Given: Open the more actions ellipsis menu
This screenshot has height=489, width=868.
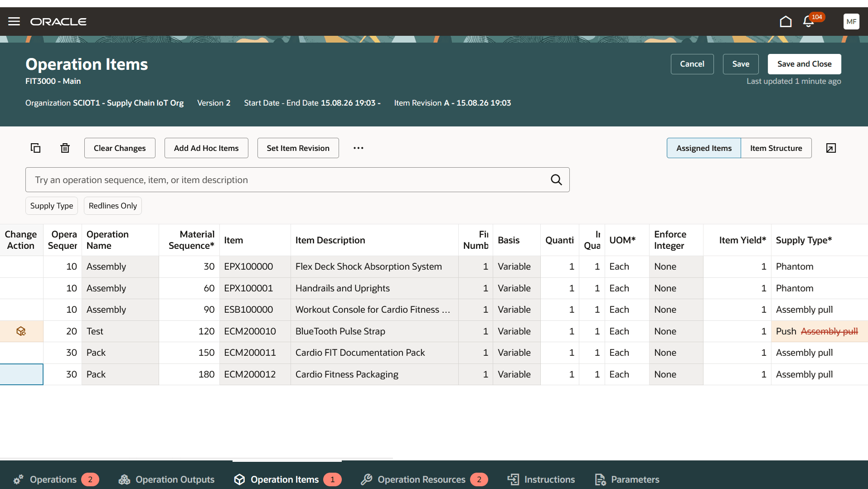Looking at the screenshot, I should point(358,148).
